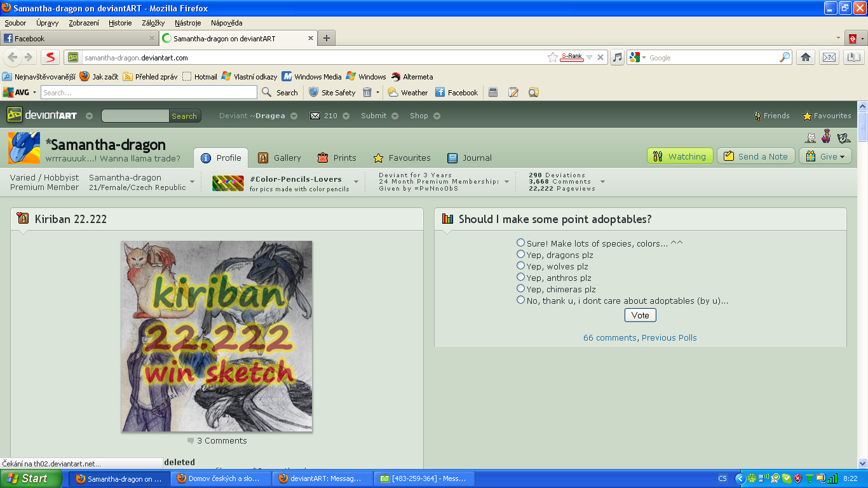
Task: Click Samantha-dragon blue dragon avatar
Action: (x=24, y=148)
